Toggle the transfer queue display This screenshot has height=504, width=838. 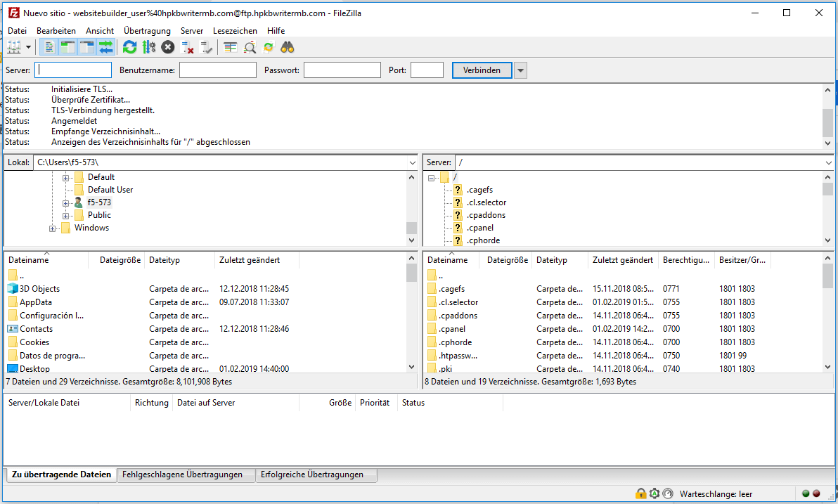[x=106, y=48]
